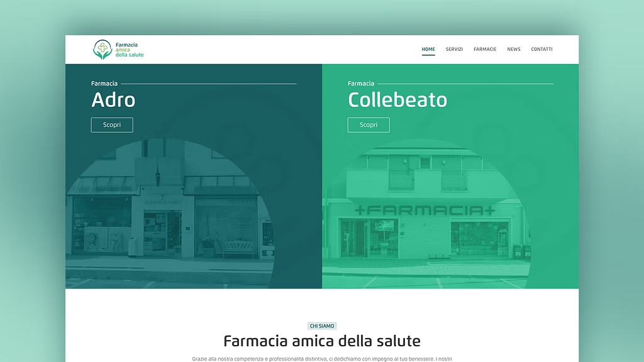Click the Collebeato pharmacy storefront photo

coord(426,214)
